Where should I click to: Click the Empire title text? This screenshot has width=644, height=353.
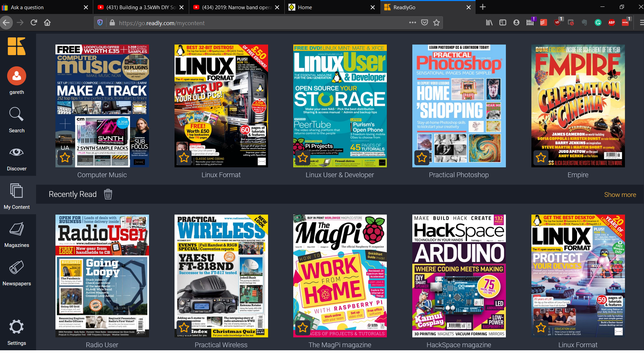578,175
